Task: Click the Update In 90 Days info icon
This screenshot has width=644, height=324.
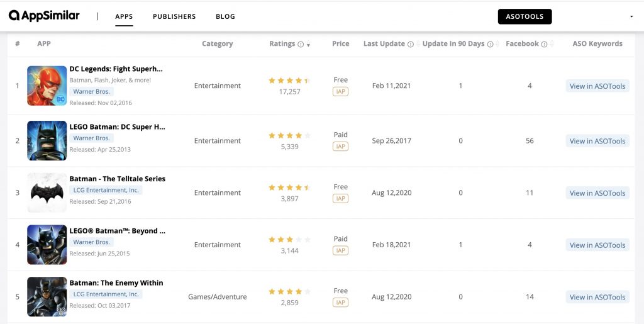Action: click(x=490, y=44)
